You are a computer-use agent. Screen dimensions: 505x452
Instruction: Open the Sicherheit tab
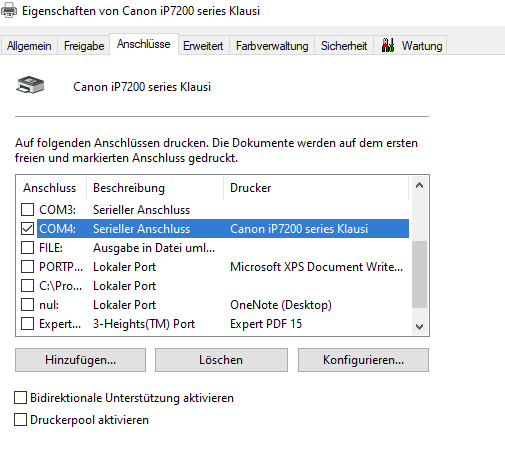(344, 46)
